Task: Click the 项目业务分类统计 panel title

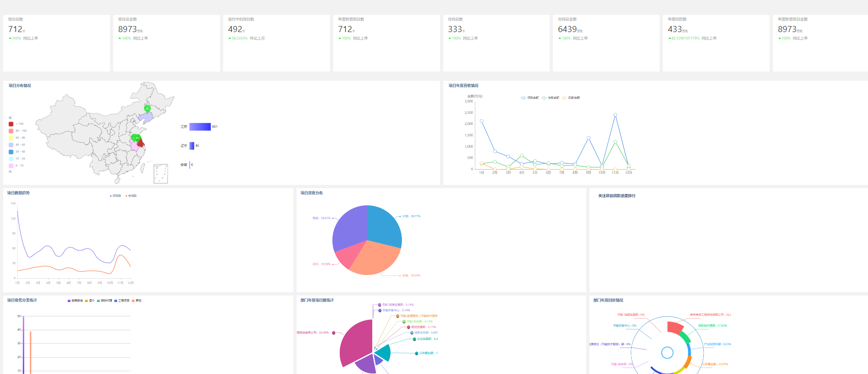Action: click(22, 300)
